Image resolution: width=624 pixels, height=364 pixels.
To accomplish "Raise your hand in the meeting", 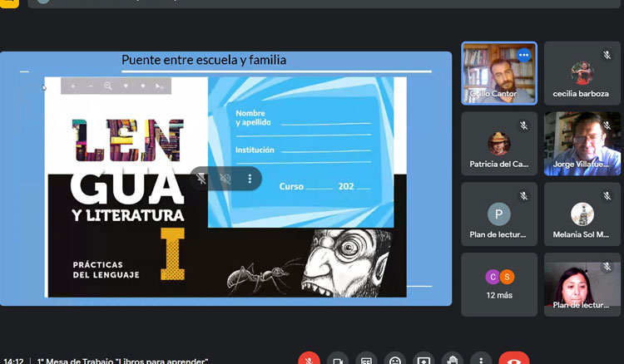I will [452, 359].
